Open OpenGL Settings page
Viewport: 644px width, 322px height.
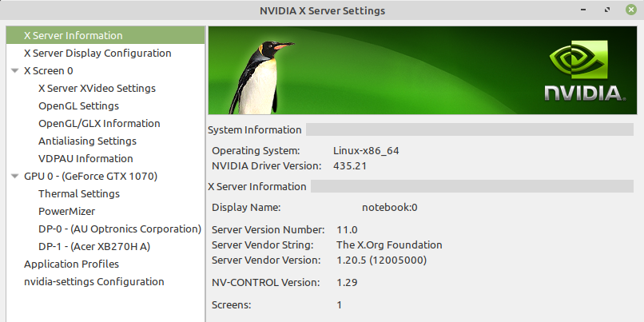78,106
